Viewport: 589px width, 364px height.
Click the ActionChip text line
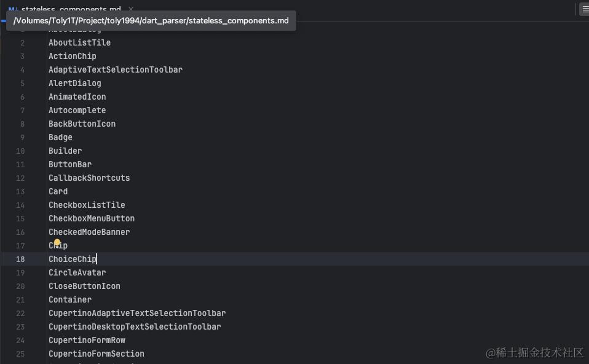[x=73, y=57]
